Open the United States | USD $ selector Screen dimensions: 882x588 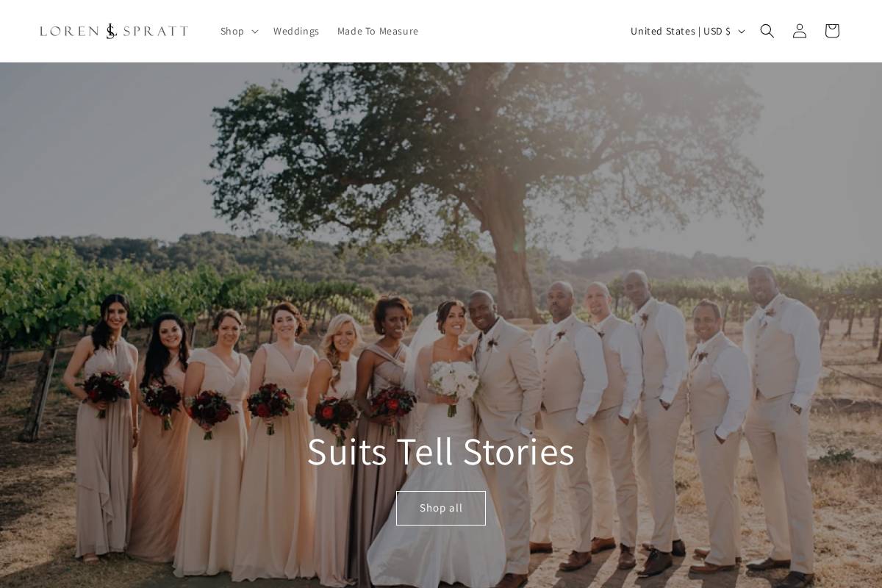click(x=687, y=31)
